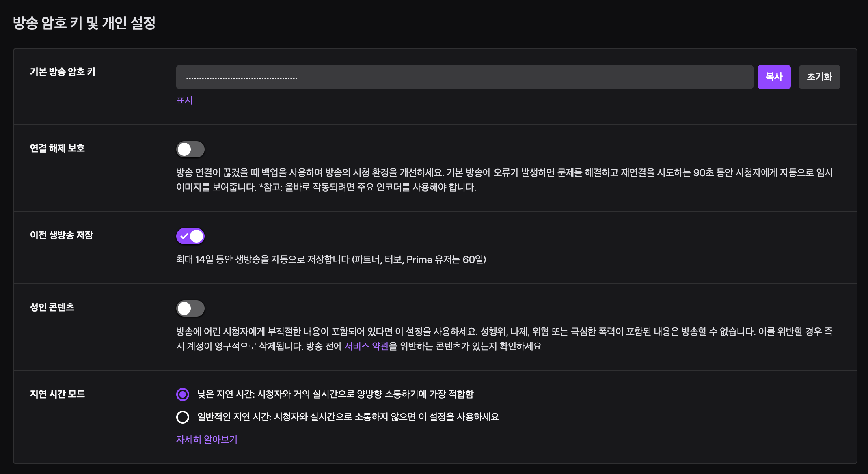Image resolution: width=868 pixels, height=474 pixels.
Task: Click the 초기화 reset button
Action: click(x=819, y=77)
